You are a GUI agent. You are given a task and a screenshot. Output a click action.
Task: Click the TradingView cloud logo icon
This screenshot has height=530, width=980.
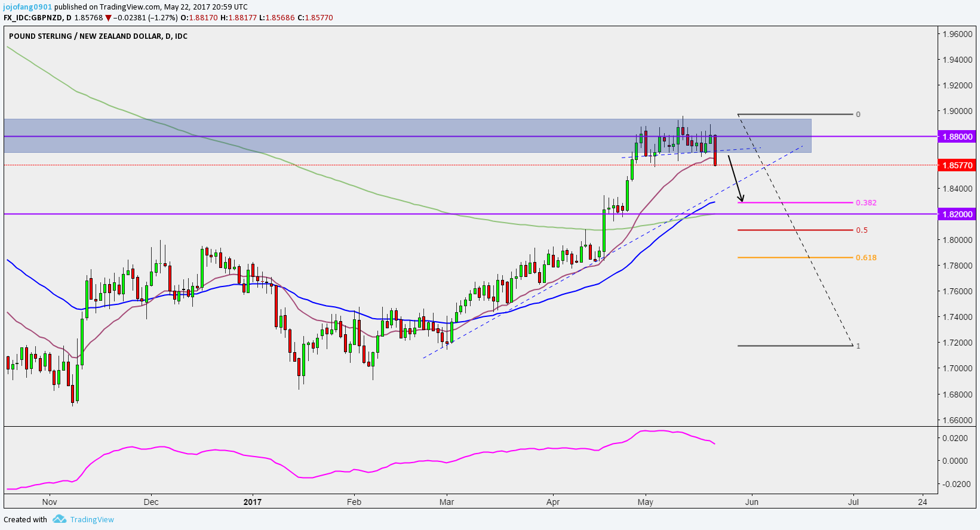pyautogui.click(x=59, y=519)
